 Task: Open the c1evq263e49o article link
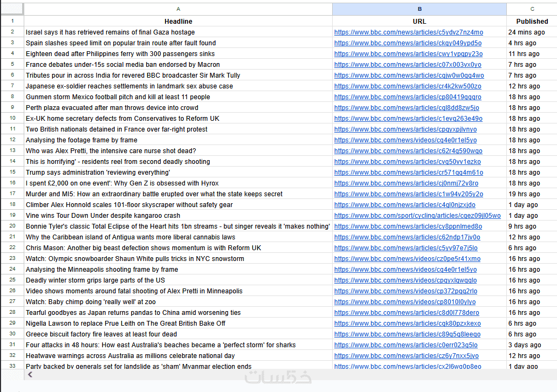[x=408, y=119]
